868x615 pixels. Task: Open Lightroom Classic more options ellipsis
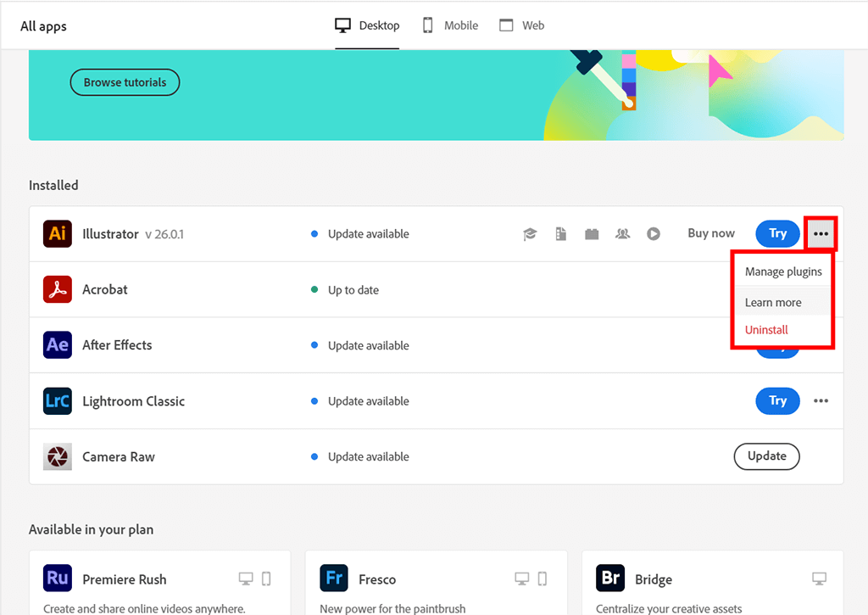click(x=821, y=400)
